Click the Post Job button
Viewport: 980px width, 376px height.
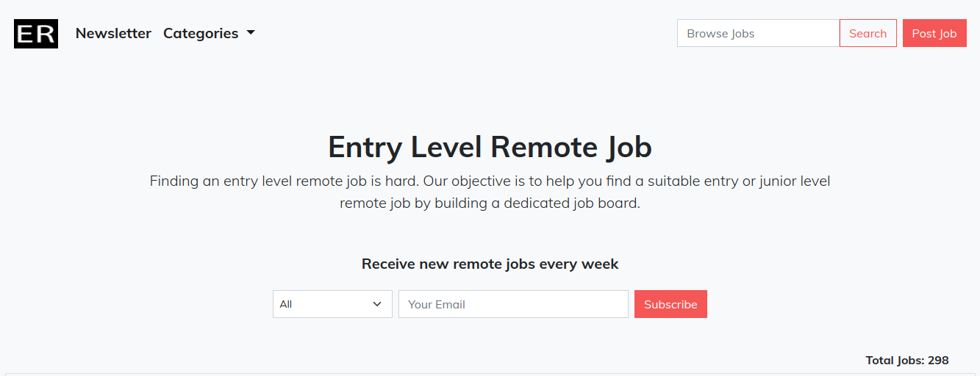[934, 33]
